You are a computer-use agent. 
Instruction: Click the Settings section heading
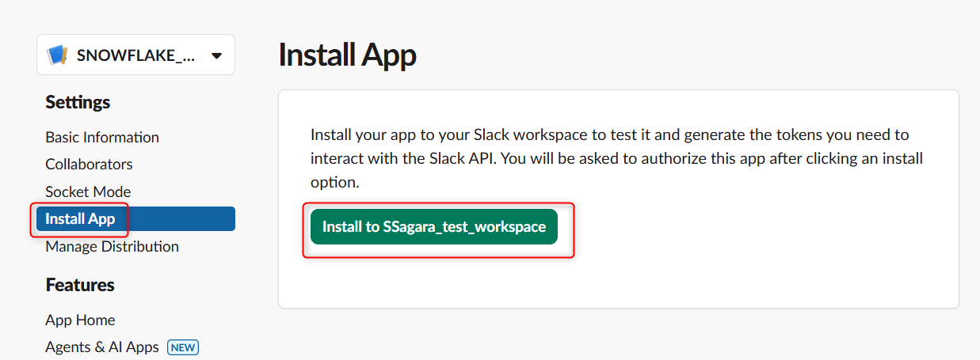(78, 102)
